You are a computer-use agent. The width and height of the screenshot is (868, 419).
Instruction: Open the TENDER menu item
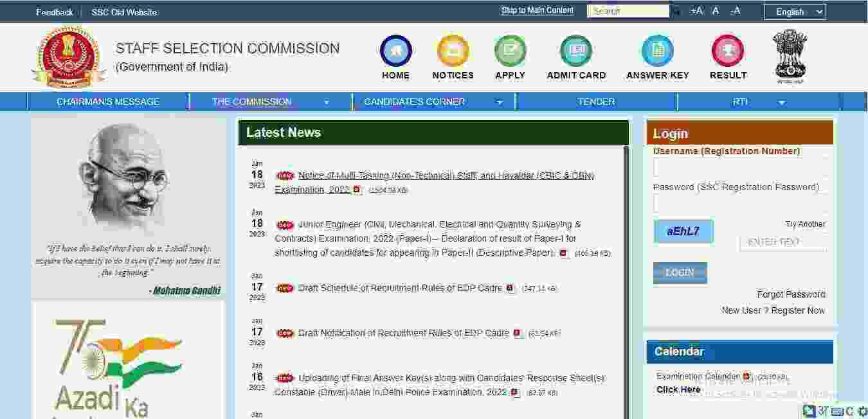click(596, 102)
